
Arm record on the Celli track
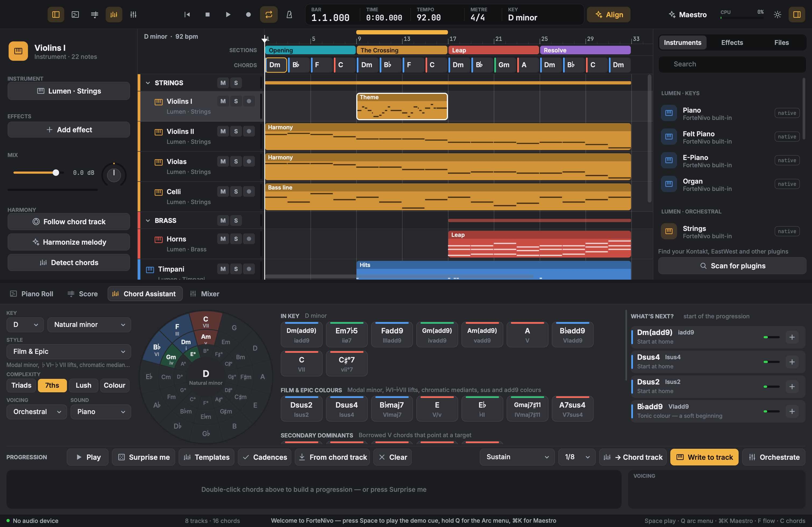click(x=249, y=192)
